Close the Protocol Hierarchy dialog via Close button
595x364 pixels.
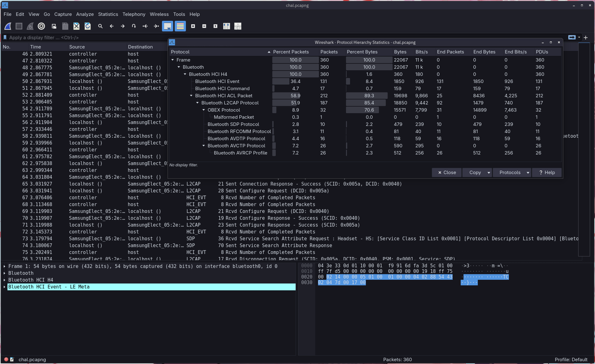(447, 173)
